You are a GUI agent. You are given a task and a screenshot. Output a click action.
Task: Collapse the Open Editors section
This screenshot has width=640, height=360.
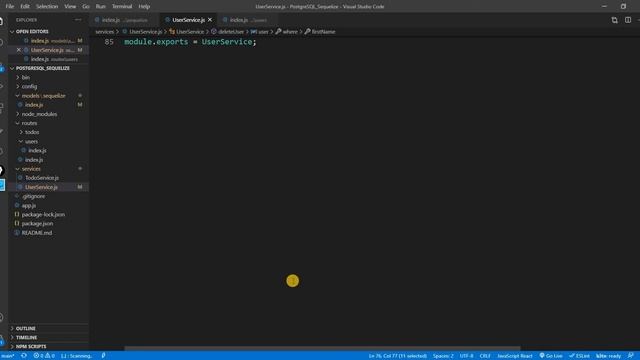[48, 31]
